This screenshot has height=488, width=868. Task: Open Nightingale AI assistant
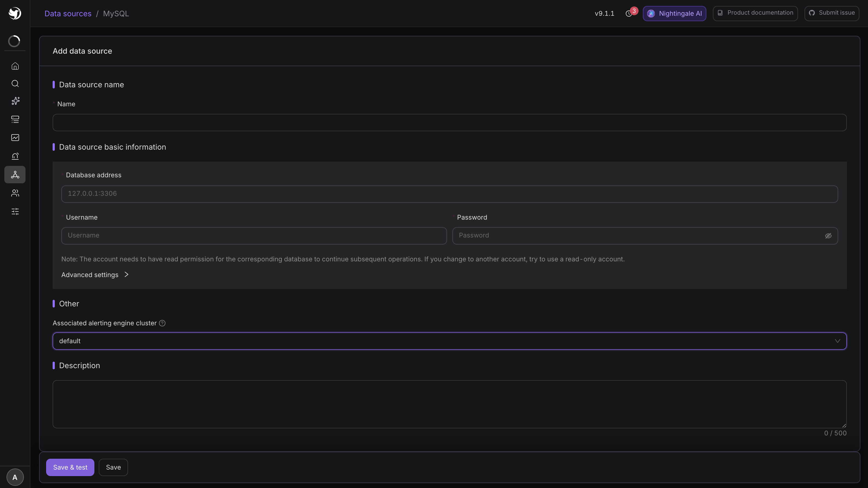click(x=674, y=14)
